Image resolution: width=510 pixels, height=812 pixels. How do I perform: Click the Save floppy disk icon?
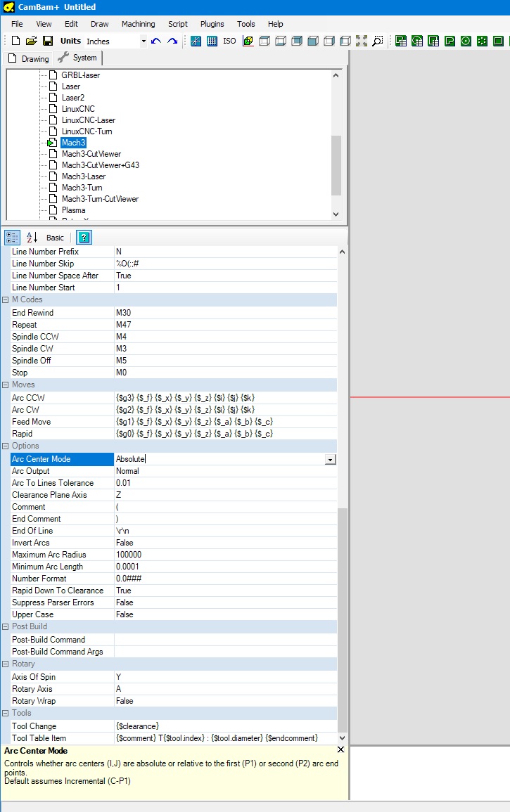[48, 41]
